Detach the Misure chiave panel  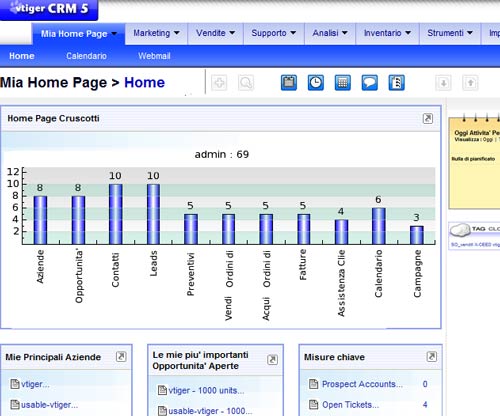(x=432, y=357)
